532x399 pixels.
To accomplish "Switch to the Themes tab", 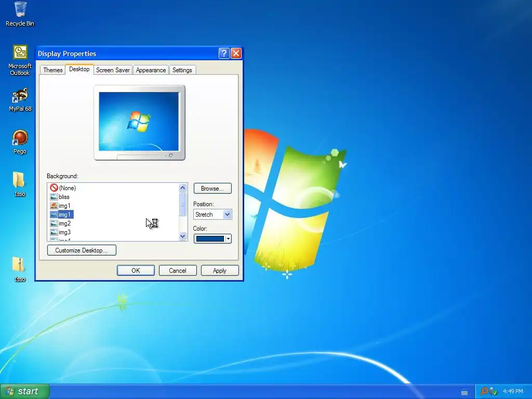I will (53, 70).
